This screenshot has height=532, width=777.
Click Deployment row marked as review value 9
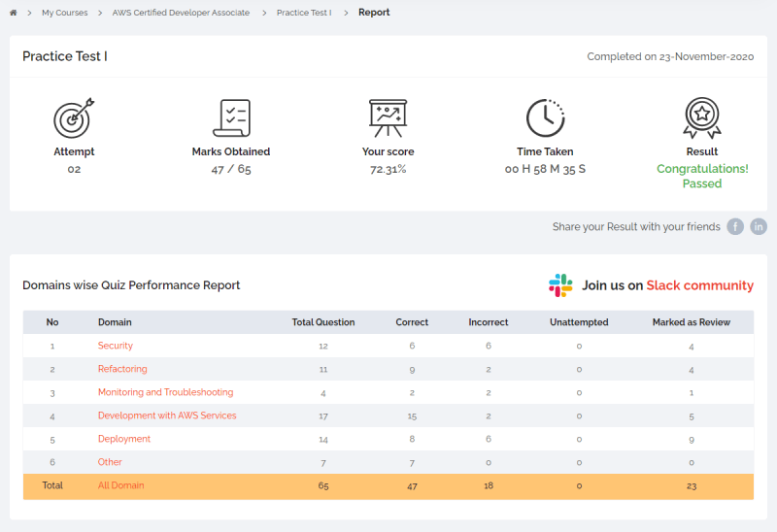[x=692, y=440]
